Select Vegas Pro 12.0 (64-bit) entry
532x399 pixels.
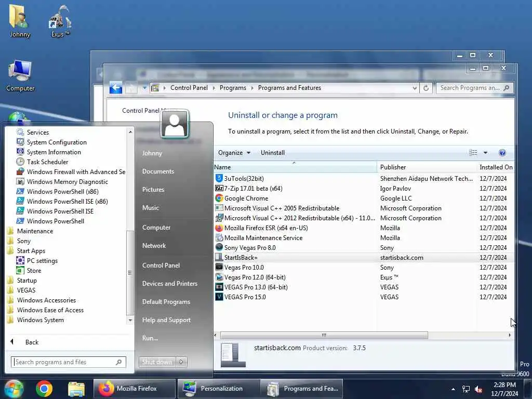[x=364, y=277]
